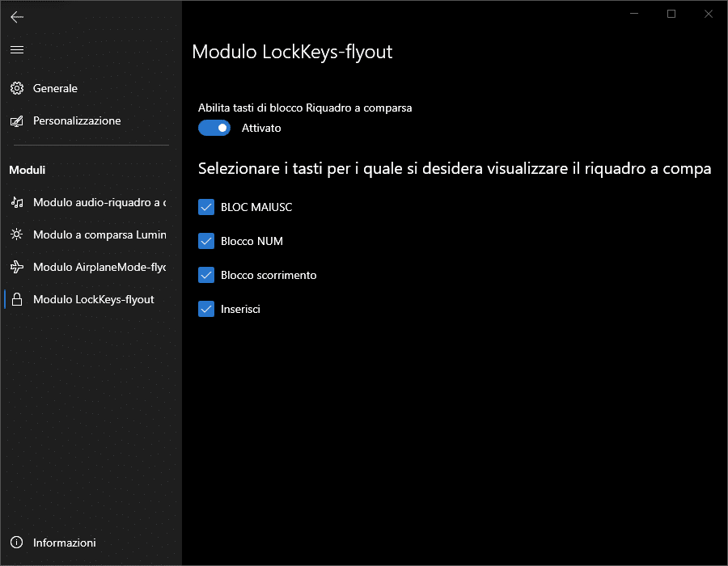This screenshot has height=566, width=728.
Task: Select the Modulo AirplaneMode-flyout entry
Action: [x=99, y=267]
